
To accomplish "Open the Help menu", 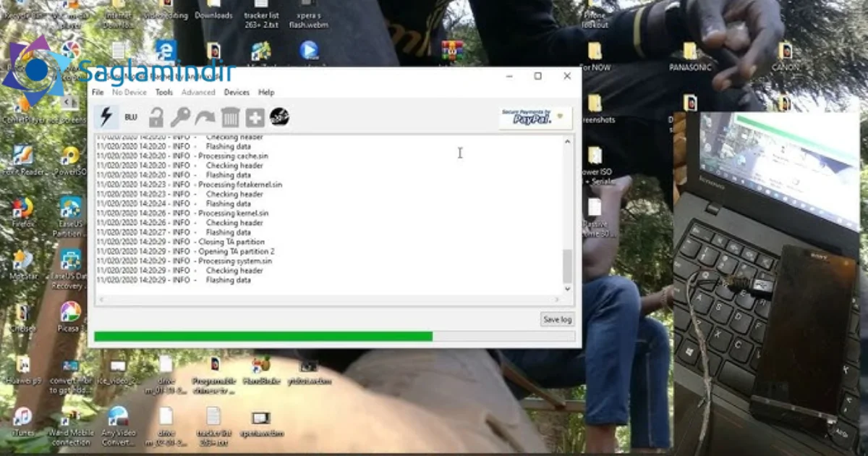I will tap(266, 93).
